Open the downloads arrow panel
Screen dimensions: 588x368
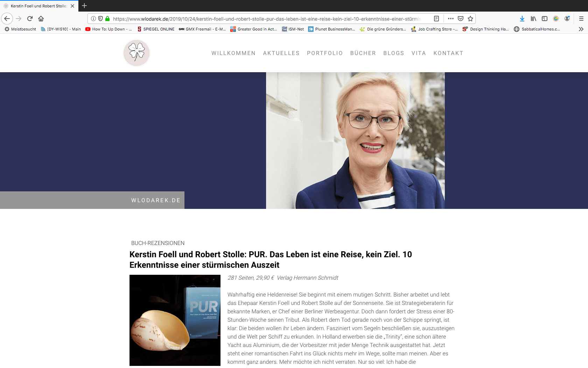(x=522, y=19)
